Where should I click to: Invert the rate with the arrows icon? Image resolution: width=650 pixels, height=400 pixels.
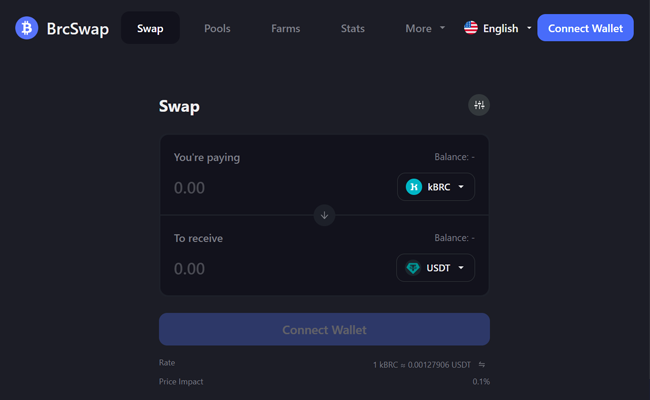pos(482,365)
